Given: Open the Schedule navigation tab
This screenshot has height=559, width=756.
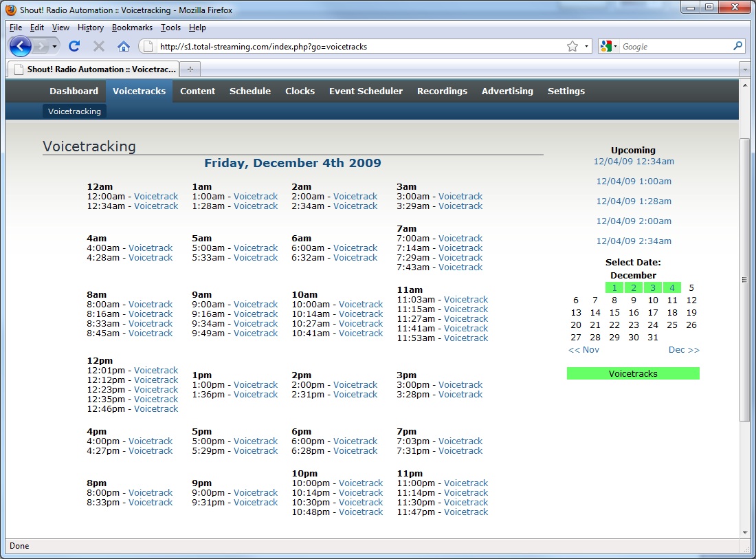Looking at the screenshot, I should tap(250, 91).
